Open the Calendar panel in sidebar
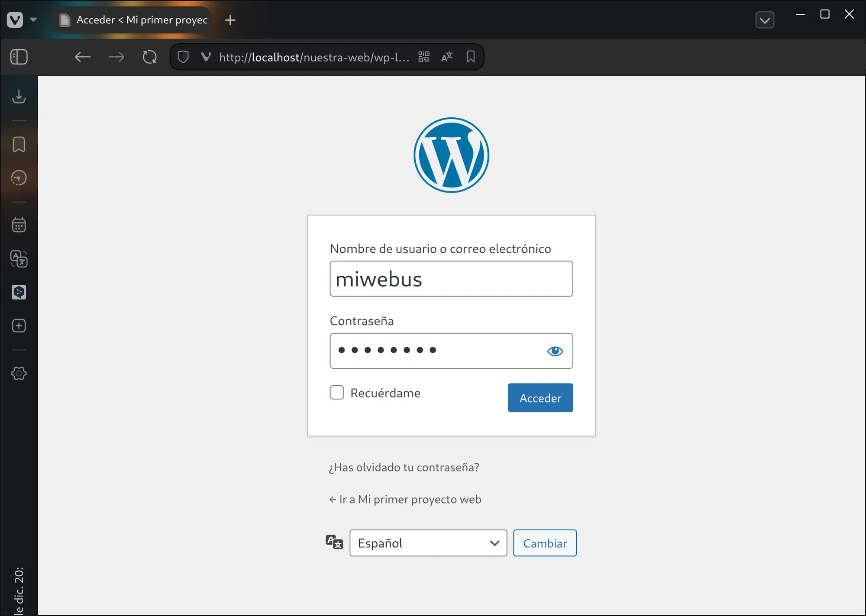866x616 pixels. [x=19, y=225]
